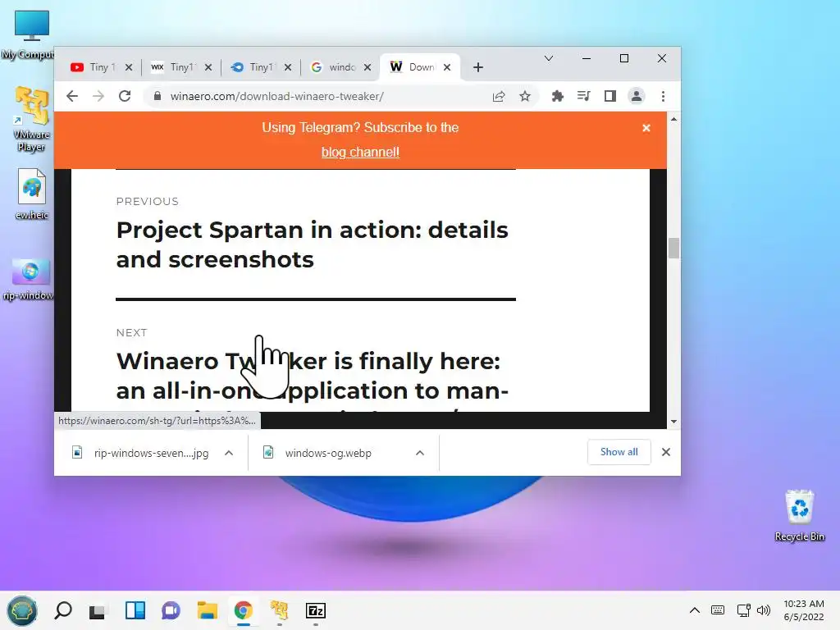Expand options for rip-windows-seven download

(x=230, y=453)
